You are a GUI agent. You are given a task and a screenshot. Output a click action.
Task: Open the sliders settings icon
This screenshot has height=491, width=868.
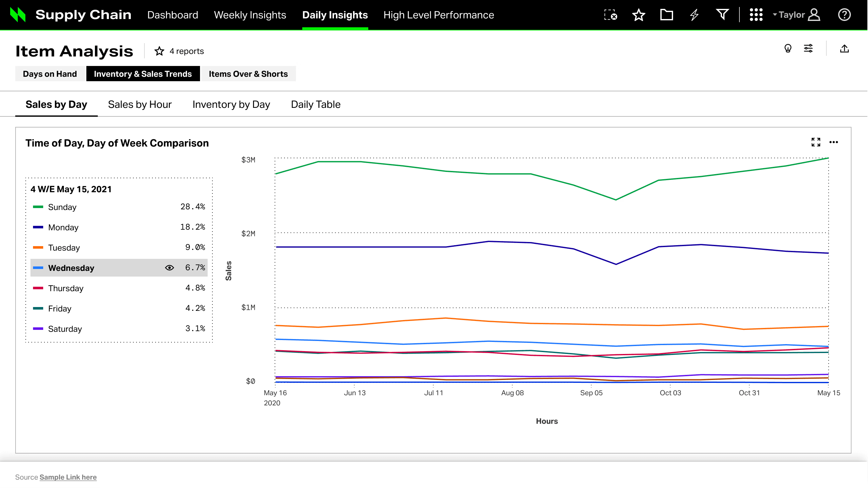(808, 49)
